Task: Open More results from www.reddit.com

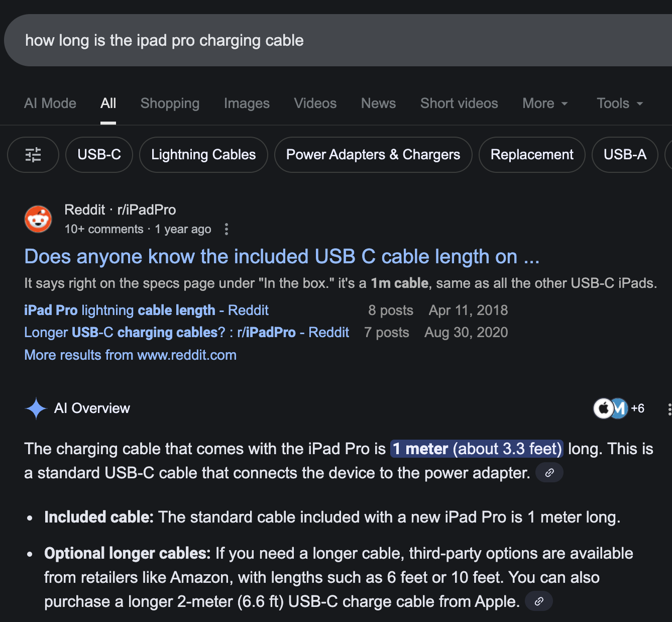Action: 130,355
